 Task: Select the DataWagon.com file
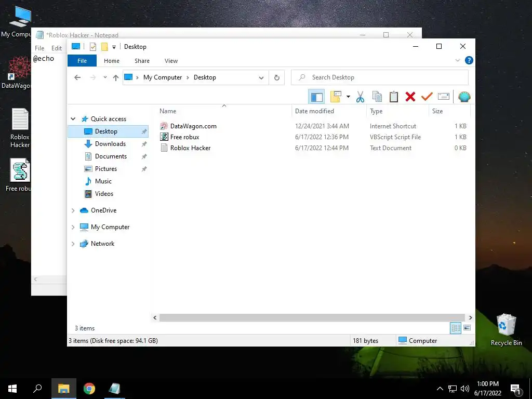[x=193, y=126]
